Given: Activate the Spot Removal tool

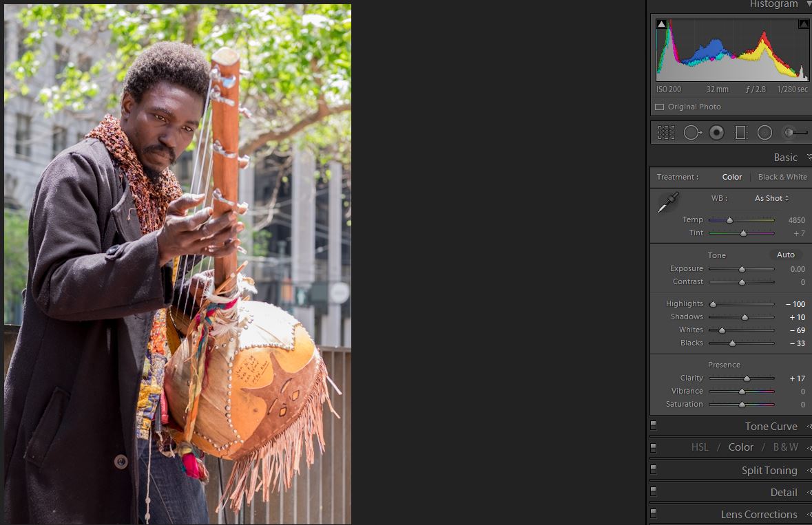Looking at the screenshot, I should tap(691, 133).
